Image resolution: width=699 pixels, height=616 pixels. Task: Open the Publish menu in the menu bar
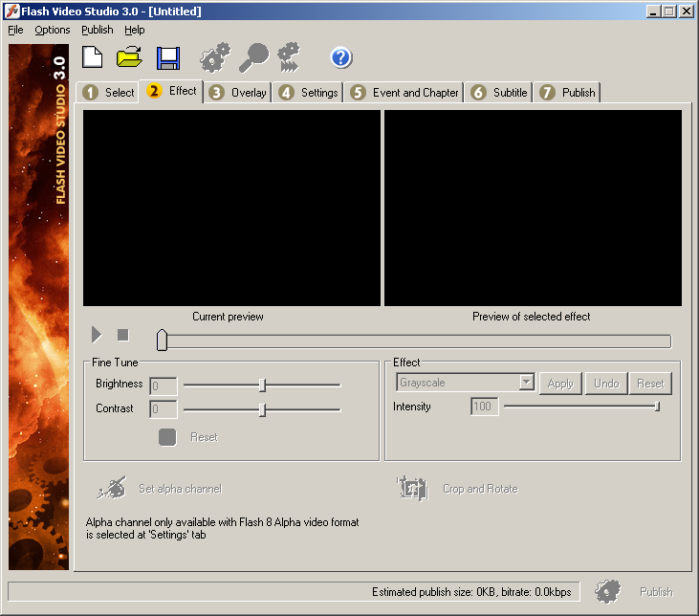tap(98, 30)
